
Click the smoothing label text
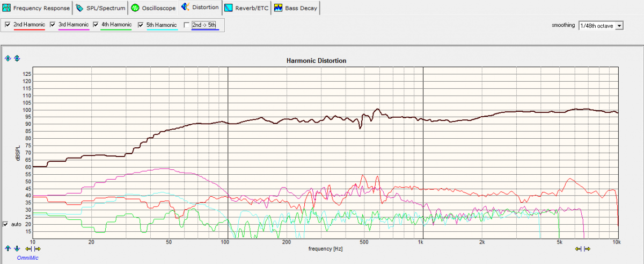click(563, 25)
